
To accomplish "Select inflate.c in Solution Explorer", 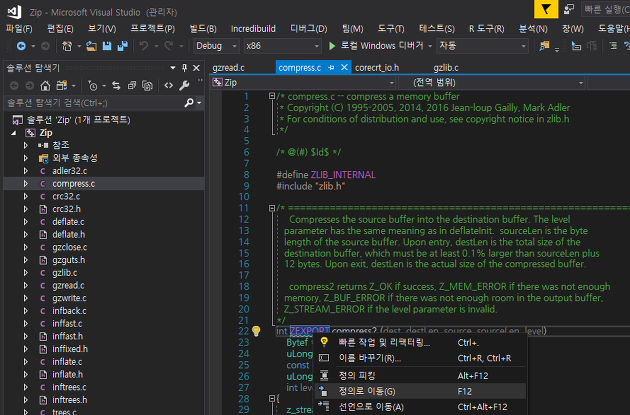I will coord(67,362).
